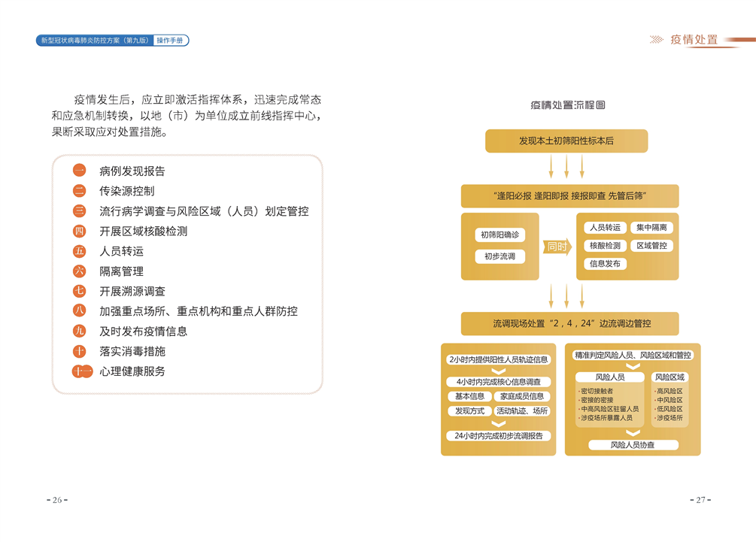Screen dimensions: 756x542
Task: Click the chevron icon beside 疫情处置 header
Action: (x=656, y=40)
